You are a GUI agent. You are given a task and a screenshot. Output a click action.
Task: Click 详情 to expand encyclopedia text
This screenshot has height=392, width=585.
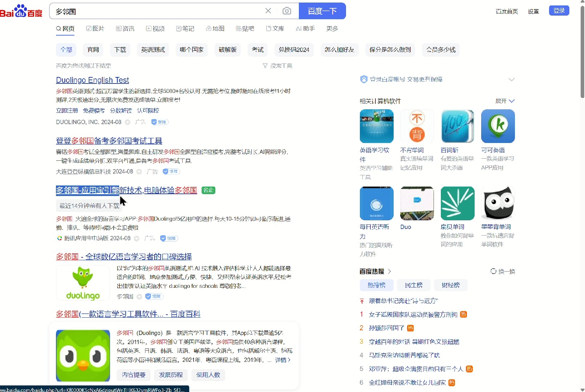pyautogui.click(x=283, y=360)
